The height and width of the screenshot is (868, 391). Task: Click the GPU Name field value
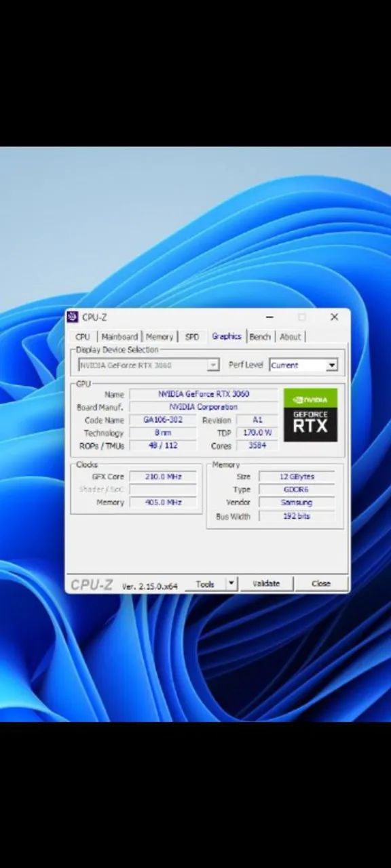(204, 394)
